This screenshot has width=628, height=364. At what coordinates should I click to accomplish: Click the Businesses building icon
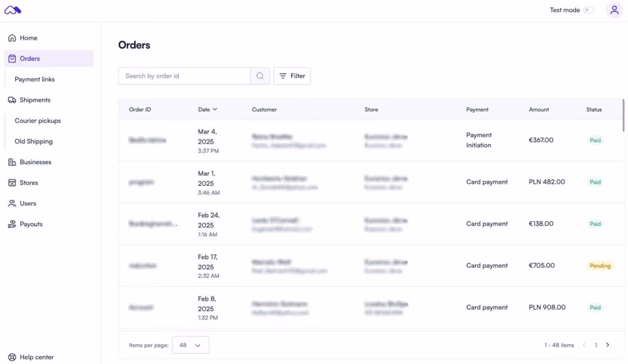pos(12,162)
